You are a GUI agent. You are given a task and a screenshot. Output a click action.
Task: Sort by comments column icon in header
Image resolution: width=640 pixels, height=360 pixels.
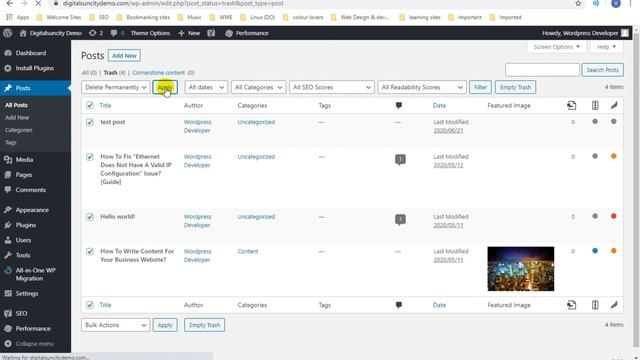pyautogui.click(x=399, y=106)
